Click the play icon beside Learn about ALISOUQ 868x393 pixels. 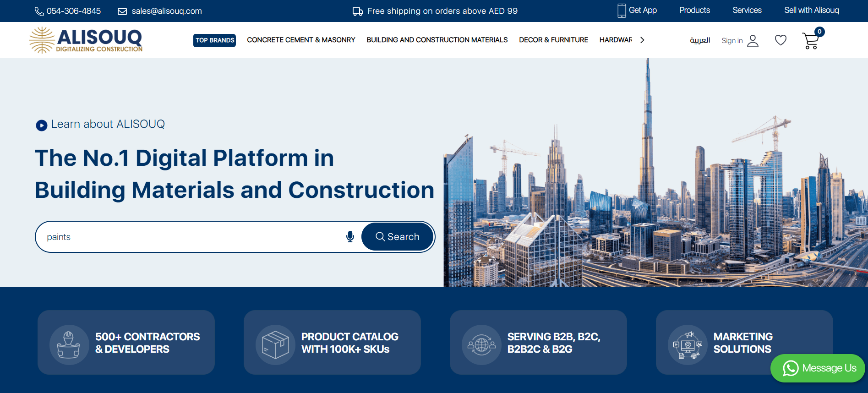pyautogui.click(x=42, y=125)
